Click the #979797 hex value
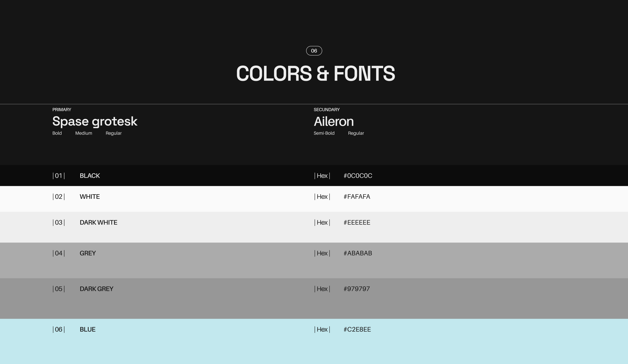The image size is (628, 364). point(357,289)
